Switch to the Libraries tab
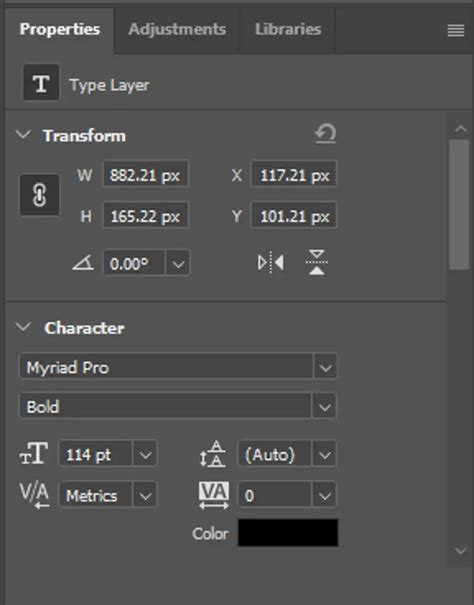The image size is (474, 605). 288,29
